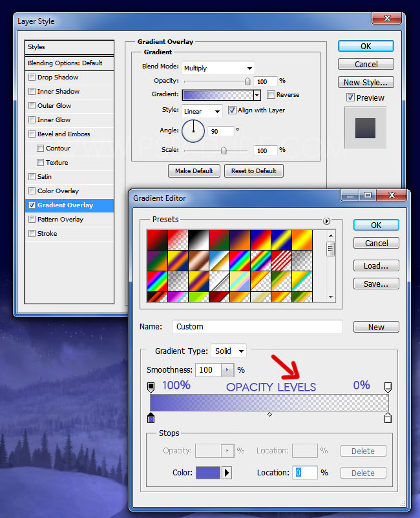Open the color stop Color arrow menu

point(226,473)
